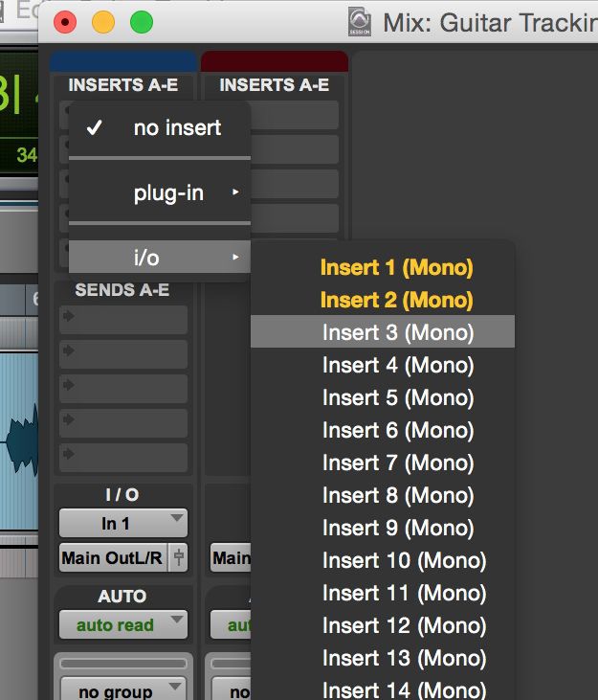Screen dimensions: 598x700
Task: Click the audio waveform clip in Edit window
Action: (19, 440)
